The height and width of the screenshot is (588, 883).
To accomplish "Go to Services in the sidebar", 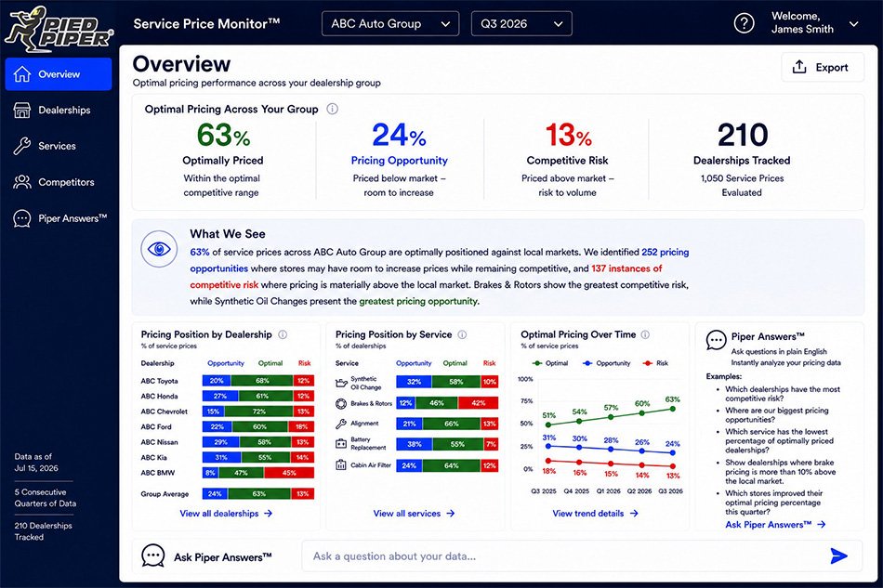I will coord(59,146).
